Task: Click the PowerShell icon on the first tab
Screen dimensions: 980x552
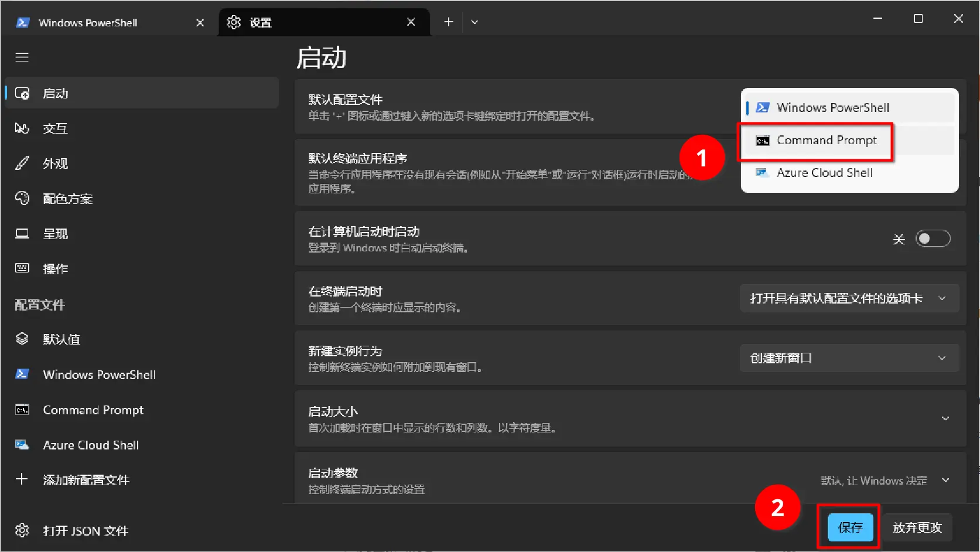Action: pyautogui.click(x=23, y=22)
